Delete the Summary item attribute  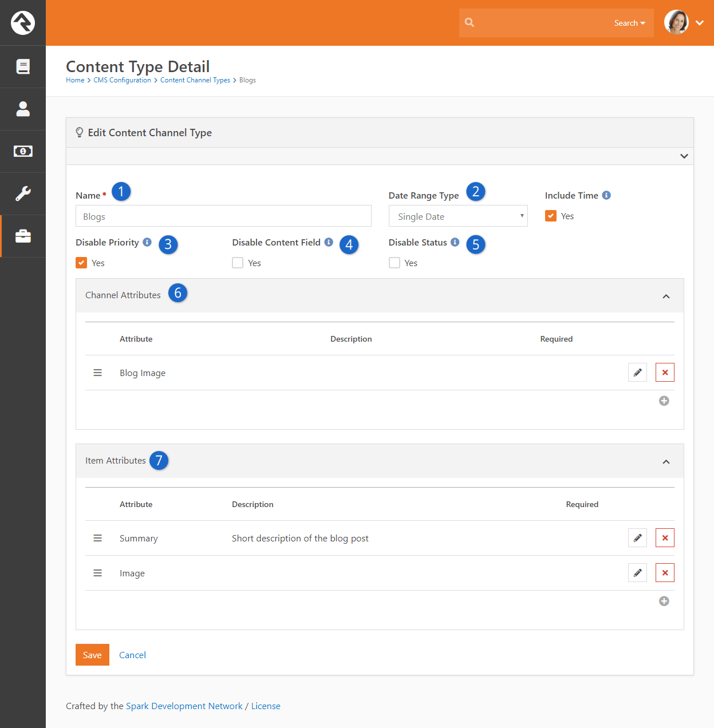pos(665,537)
